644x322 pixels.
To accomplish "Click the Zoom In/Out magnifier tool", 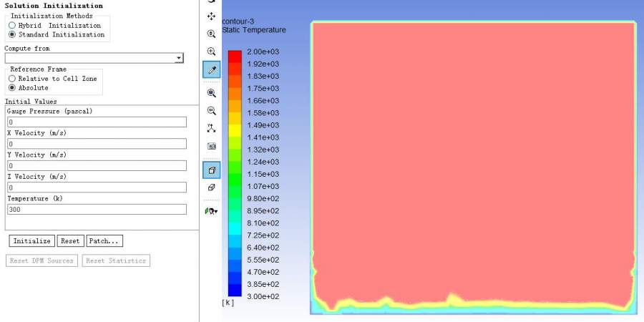I will pos(211,34).
